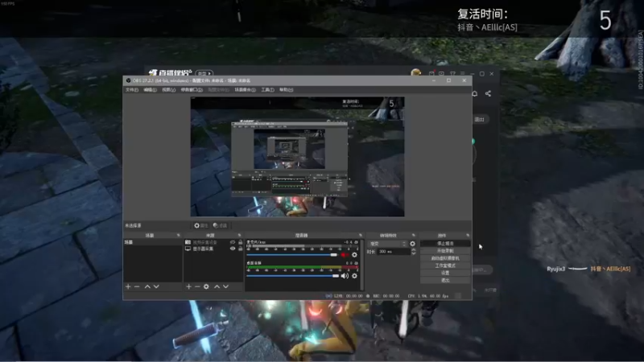644x362 pixels.
Task: Open the 停靠窗口(D) menu
Action: [x=192, y=89]
